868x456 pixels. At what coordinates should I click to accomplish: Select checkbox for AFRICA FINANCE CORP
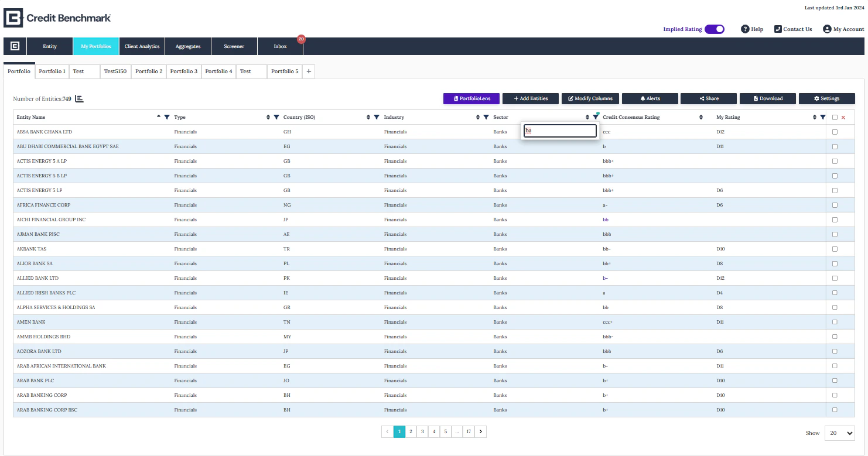835,205
